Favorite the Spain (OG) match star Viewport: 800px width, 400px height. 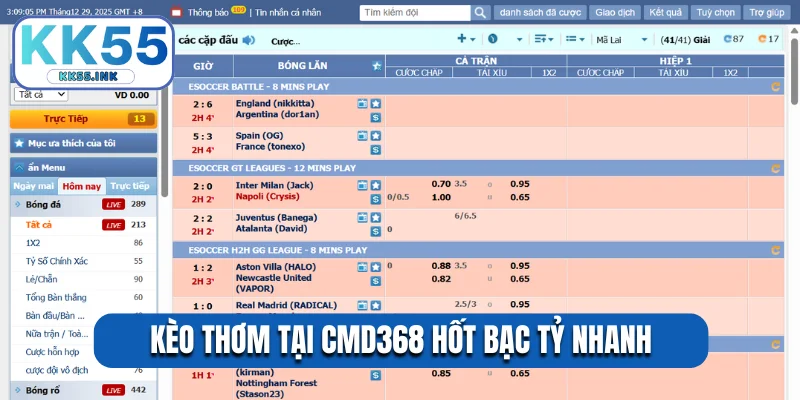coord(376,136)
